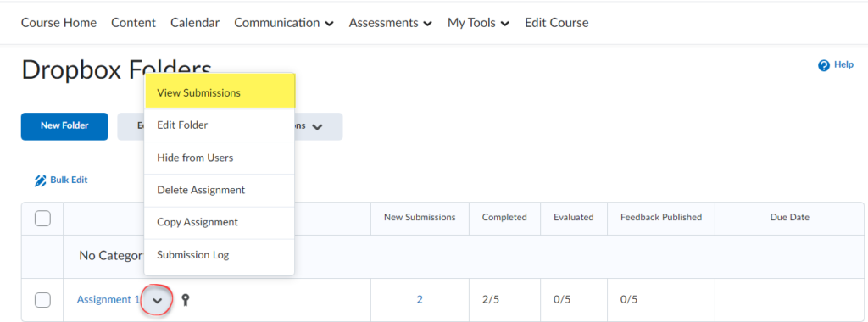Click the key icon beside Assignment 1
The width and height of the screenshot is (868, 322).
[186, 300]
